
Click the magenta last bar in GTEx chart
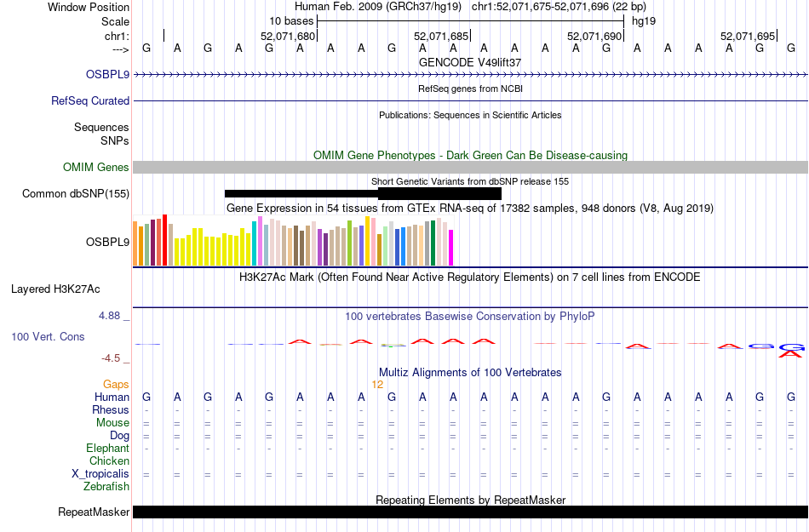click(x=450, y=248)
